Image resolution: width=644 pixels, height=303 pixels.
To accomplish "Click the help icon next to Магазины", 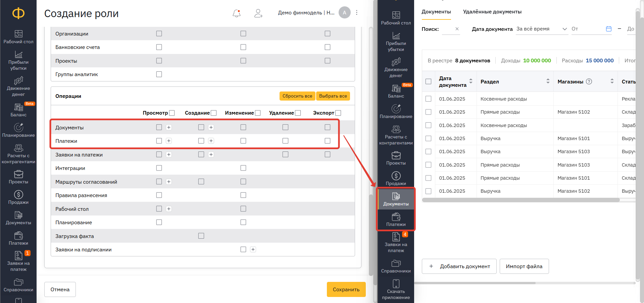I will pyautogui.click(x=589, y=81).
